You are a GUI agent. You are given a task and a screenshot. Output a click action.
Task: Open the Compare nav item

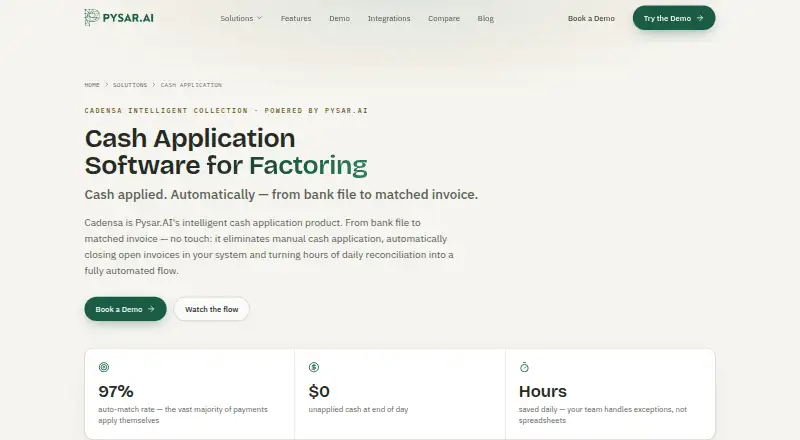click(x=444, y=18)
